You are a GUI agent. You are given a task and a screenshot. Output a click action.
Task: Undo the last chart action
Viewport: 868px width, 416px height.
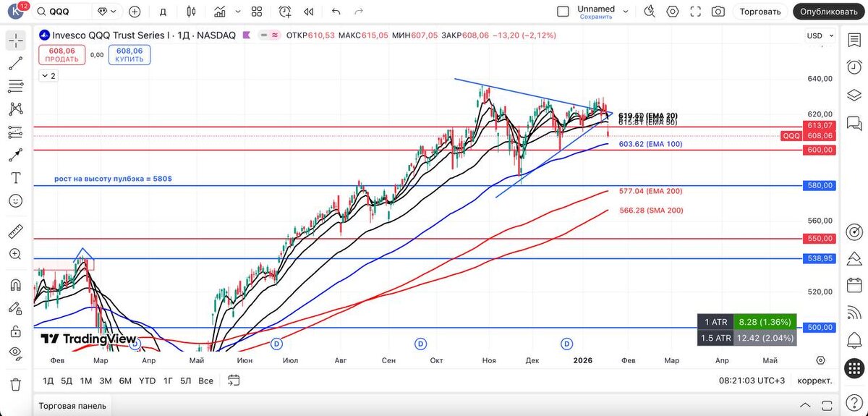click(336, 12)
